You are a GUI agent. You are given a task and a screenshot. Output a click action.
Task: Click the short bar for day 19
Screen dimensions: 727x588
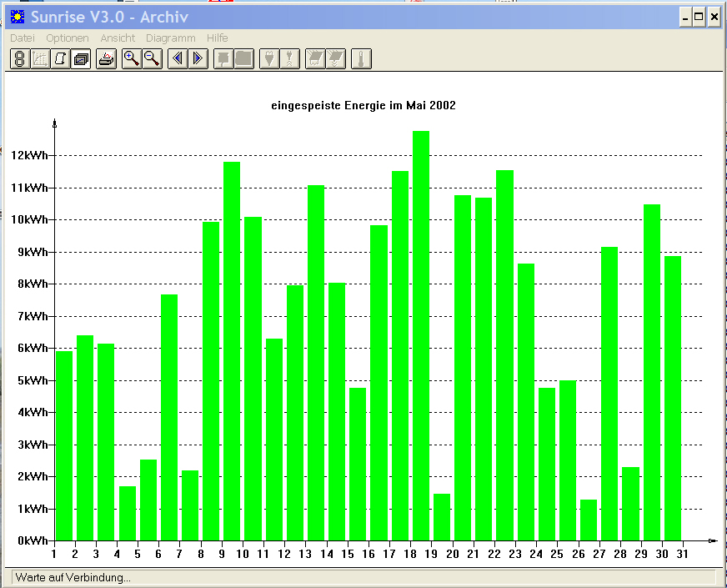[x=442, y=517]
